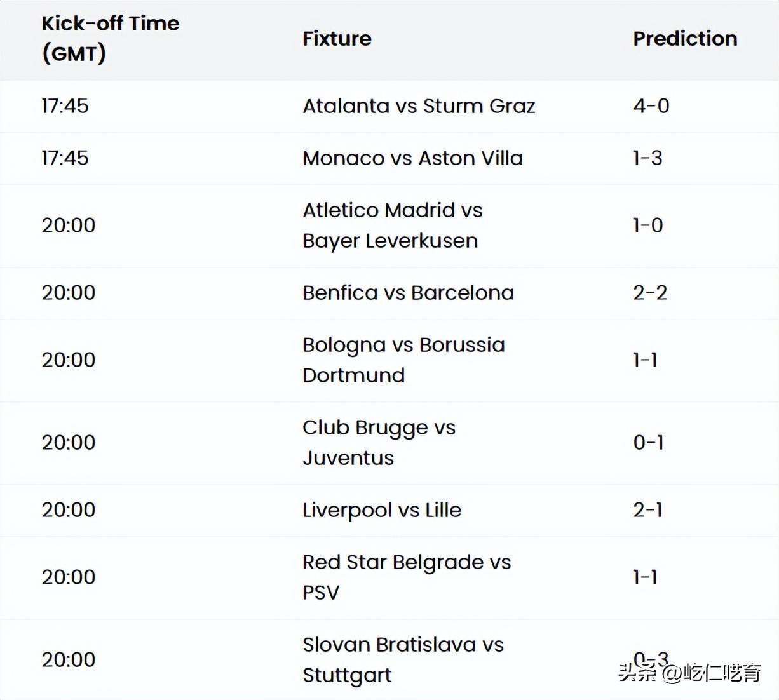Screen dimensions: 779x700
Task: Click Slovan Bratislava vs Stuttgart fixture
Action: (403, 660)
